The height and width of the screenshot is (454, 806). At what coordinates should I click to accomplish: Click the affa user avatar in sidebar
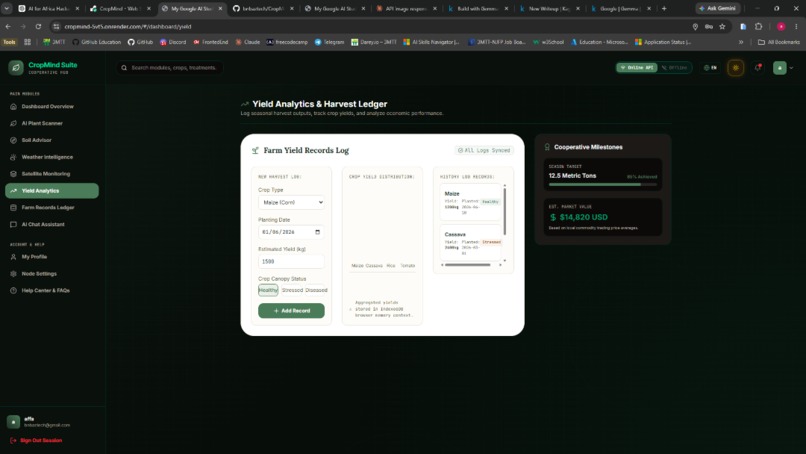[13, 422]
